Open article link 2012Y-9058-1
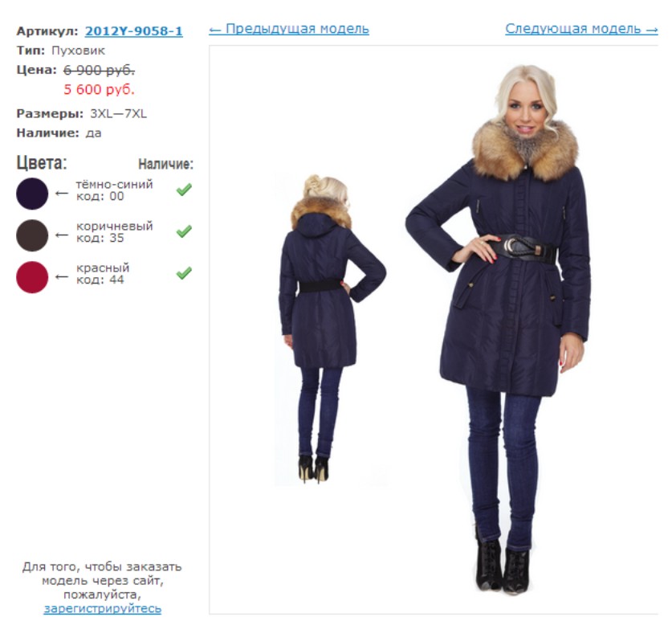672x621 pixels. click(x=134, y=31)
